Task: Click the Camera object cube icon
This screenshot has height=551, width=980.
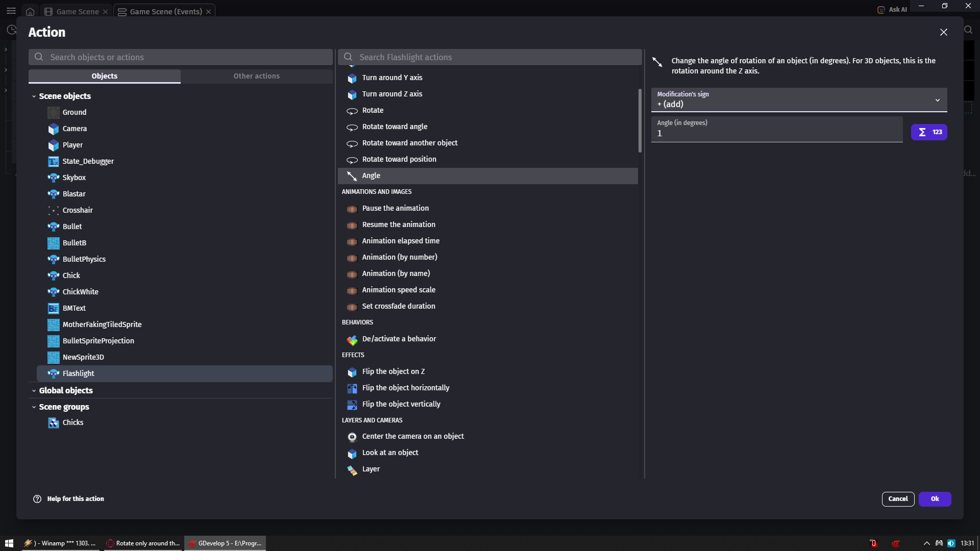Action: tap(53, 129)
